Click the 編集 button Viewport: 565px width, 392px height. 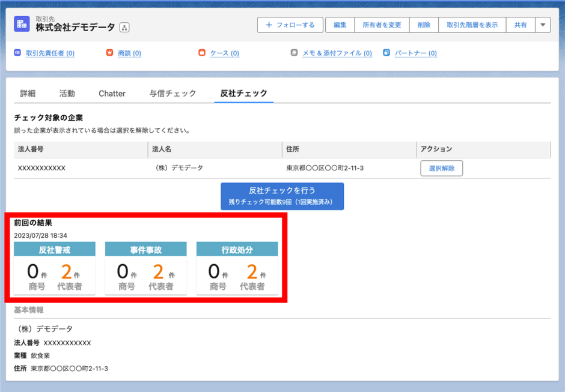[340, 25]
